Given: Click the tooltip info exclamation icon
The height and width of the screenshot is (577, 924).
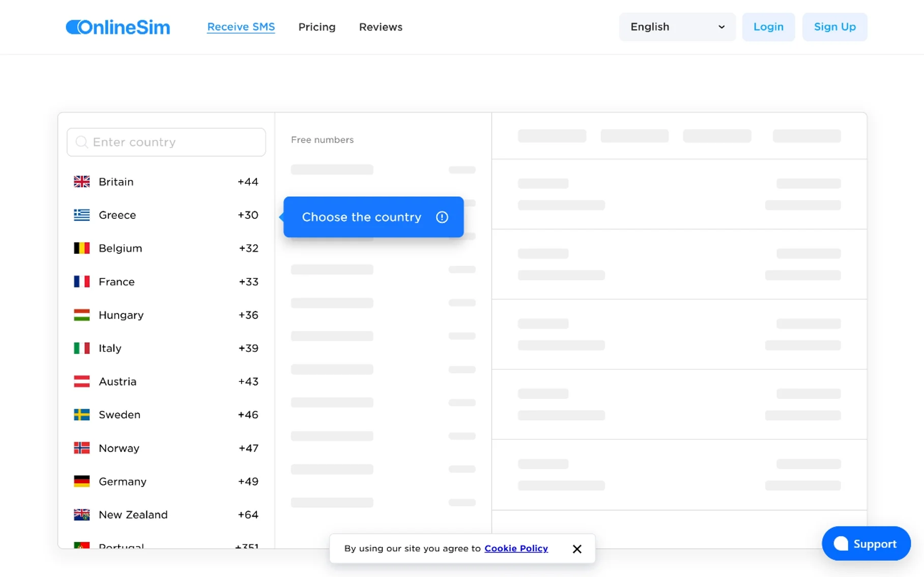Looking at the screenshot, I should click(442, 217).
